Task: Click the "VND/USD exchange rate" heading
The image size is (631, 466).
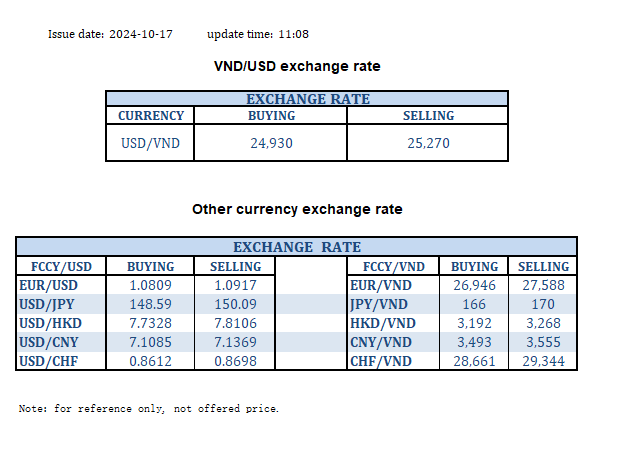Action: [297, 66]
